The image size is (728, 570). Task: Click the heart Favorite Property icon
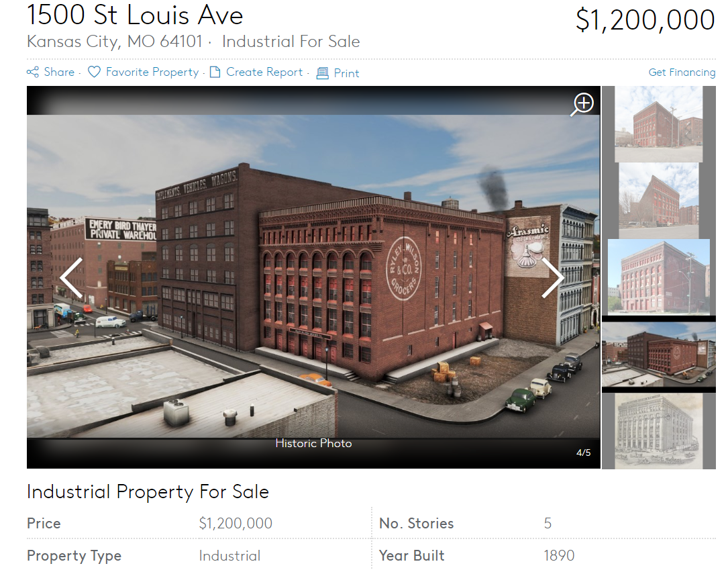coord(94,72)
